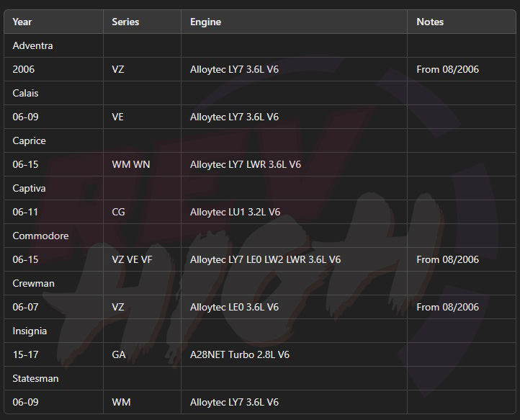Click the Notes column header
This screenshot has width=520, height=420.
click(x=462, y=22)
